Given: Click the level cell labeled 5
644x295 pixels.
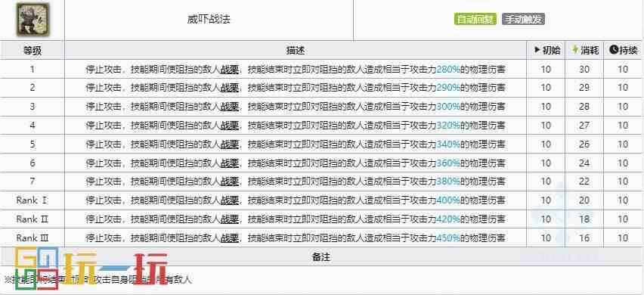Looking at the screenshot, I should [x=33, y=144].
